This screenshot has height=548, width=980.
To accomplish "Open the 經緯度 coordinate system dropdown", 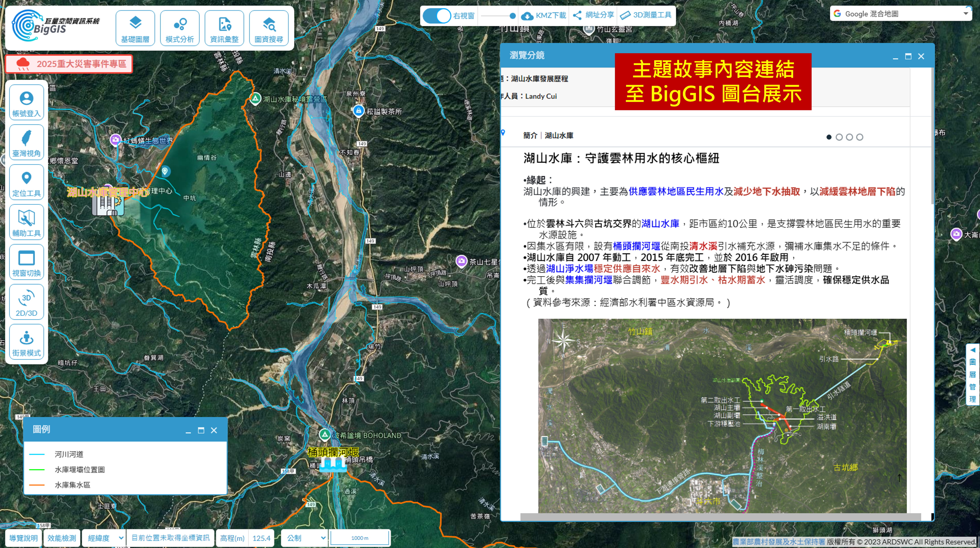I will [x=104, y=538].
